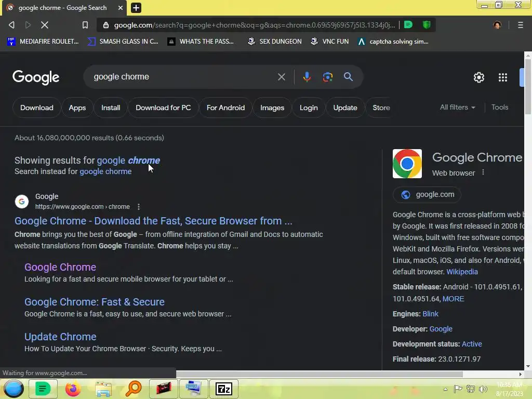The height and width of the screenshot is (399, 532).
Task: Search instead for google chorme
Action: tap(105, 171)
